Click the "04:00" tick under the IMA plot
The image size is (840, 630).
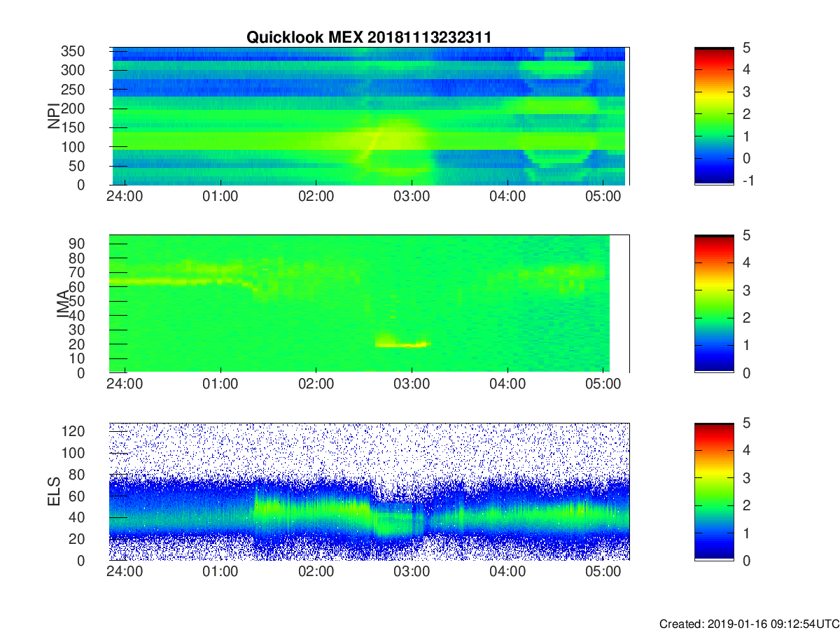pyautogui.click(x=507, y=384)
